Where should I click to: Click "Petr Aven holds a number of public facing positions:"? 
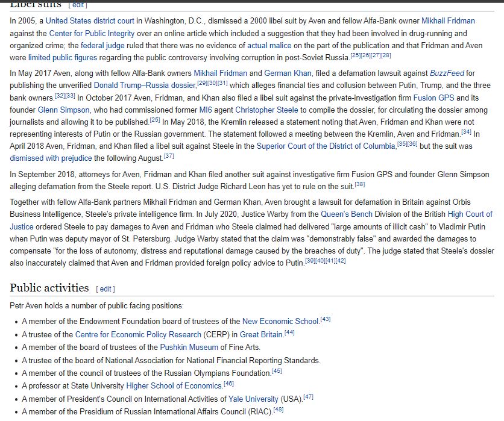(x=96, y=306)
